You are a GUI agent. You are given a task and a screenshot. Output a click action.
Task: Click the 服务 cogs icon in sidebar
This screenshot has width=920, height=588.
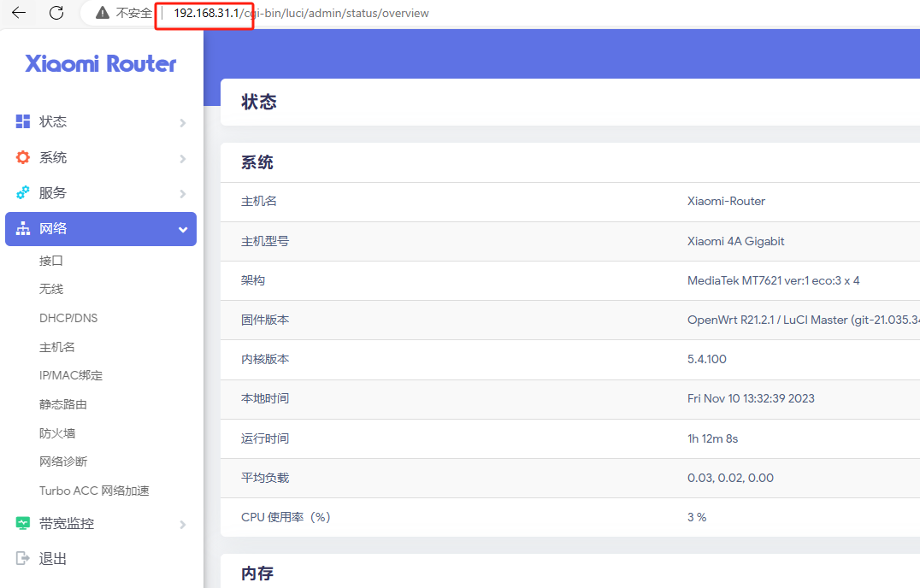[23, 193]
